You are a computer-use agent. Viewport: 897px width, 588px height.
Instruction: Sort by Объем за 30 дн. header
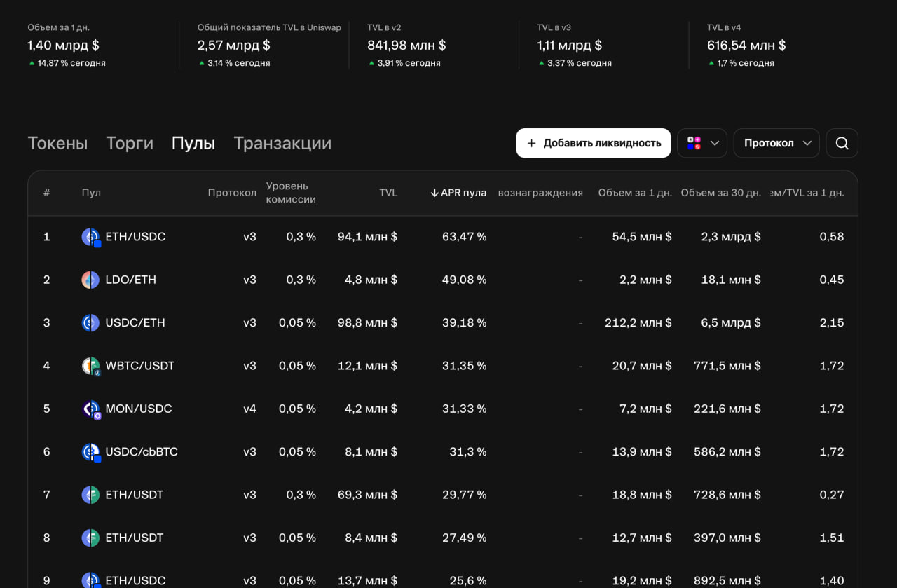tap(720, 193)
